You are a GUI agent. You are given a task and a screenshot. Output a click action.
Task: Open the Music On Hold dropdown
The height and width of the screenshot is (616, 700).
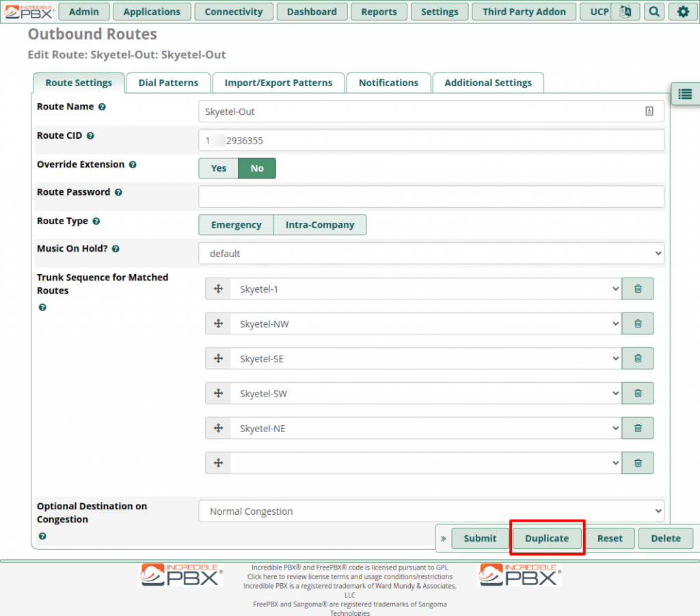pyautogui.click(x=431, y=254)
